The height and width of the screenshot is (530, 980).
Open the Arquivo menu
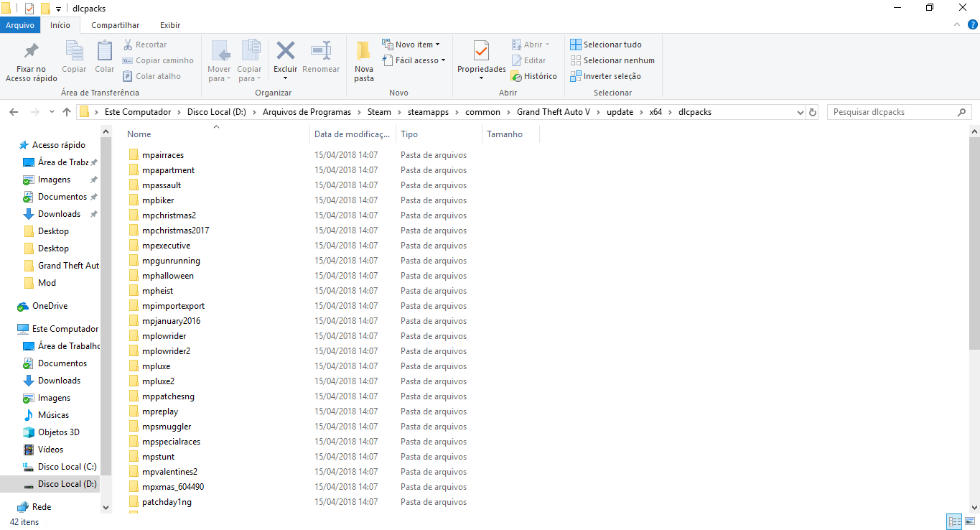tap(20, 24)
